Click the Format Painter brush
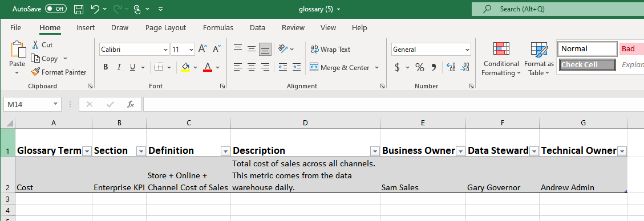644x221 pixels. 59,72
